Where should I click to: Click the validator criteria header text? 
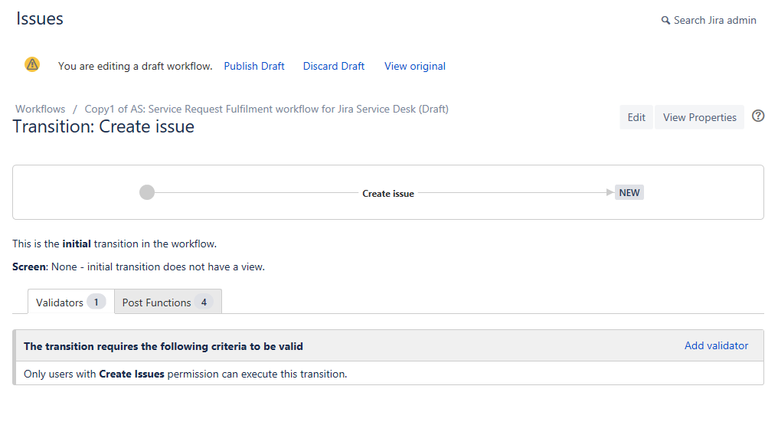[163, 346]
